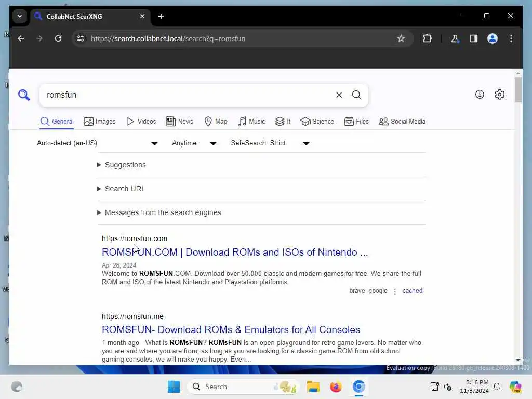Screen dimensions: 532x399
Task: Open the notifications bell in tray
Action: 497,387
